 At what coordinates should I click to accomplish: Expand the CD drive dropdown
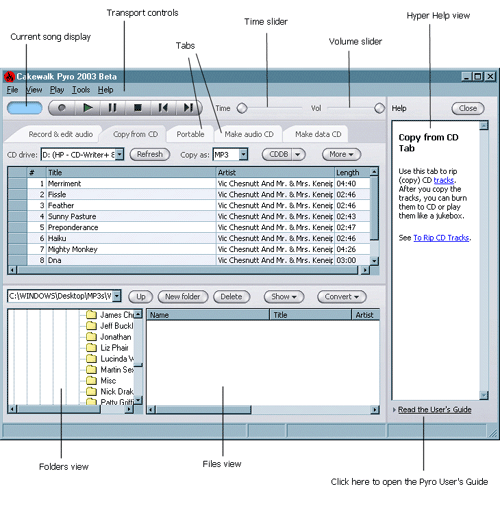coord(119,155)
